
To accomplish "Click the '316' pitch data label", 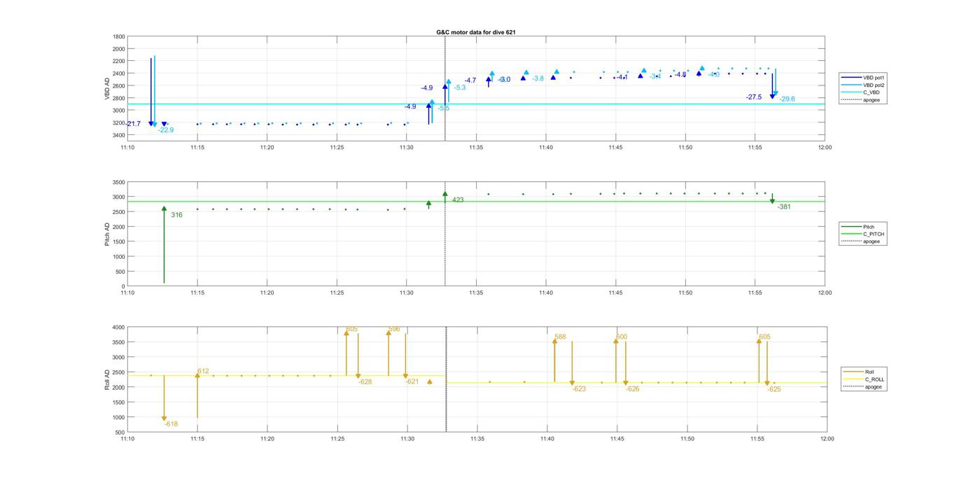I will coord(176,215).
